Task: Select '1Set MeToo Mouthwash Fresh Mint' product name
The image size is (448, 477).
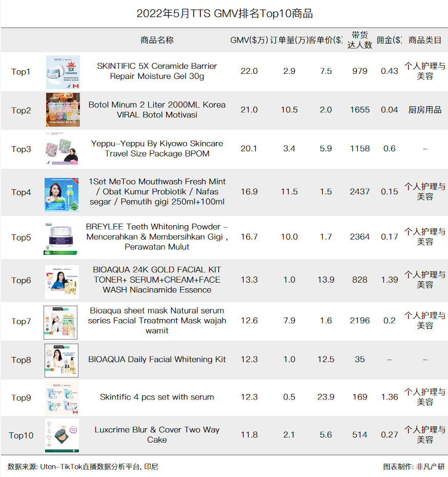Action: coord(157,192)
